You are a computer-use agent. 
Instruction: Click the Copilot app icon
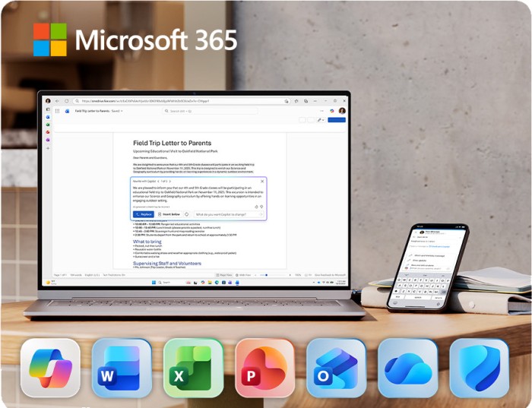click(50, 368)
